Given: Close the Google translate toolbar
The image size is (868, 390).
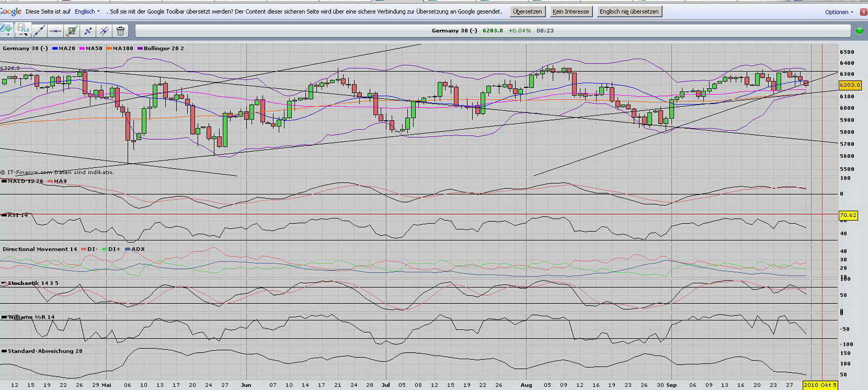Looking at the screenshot, I should pos(864,12).
